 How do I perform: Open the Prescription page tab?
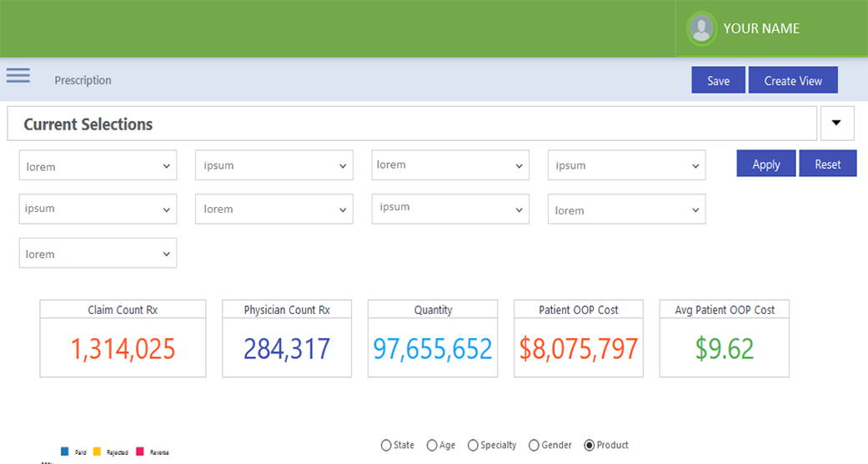(83, 81)
